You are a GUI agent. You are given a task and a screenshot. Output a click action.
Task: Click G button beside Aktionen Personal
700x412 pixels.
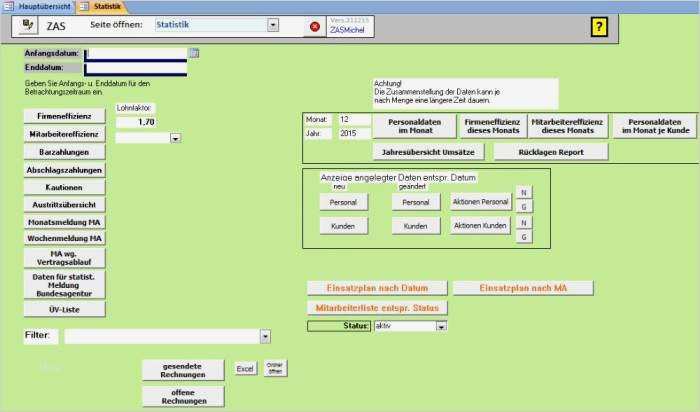point(524,207)
